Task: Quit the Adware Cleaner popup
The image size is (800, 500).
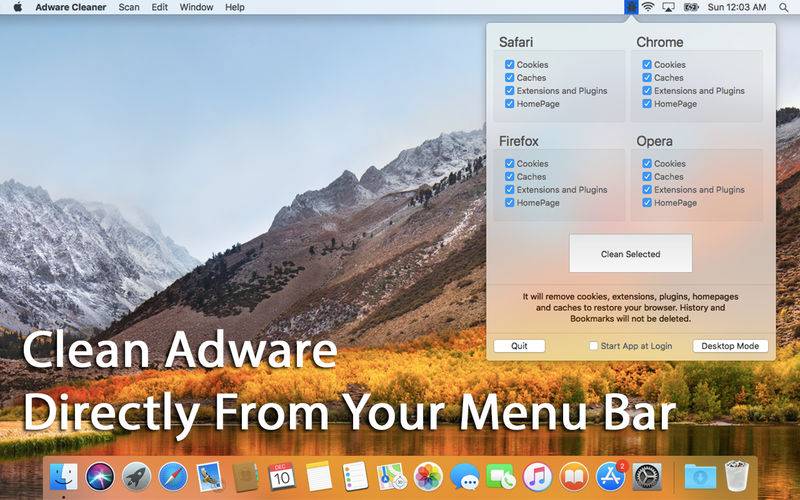Action: [519, 346]
